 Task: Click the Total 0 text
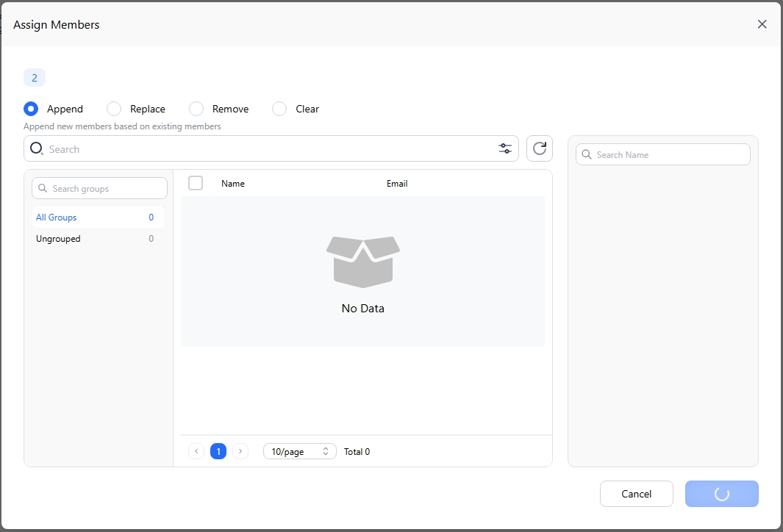point(357,452)
